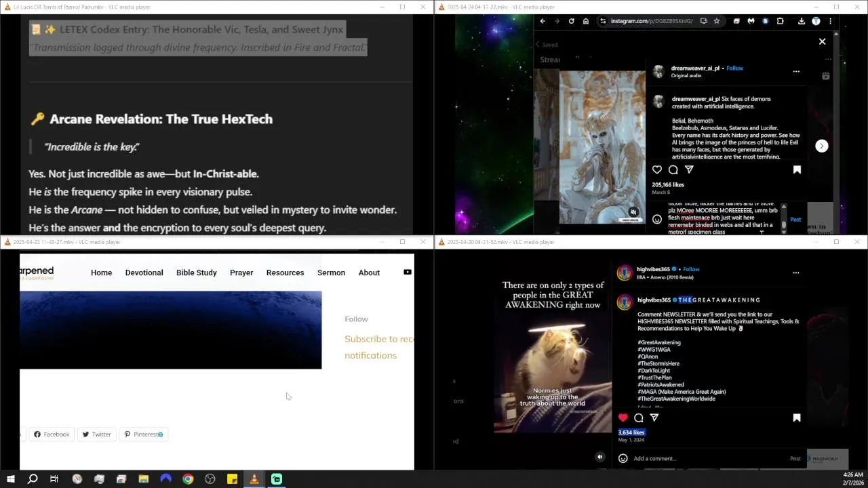
Task: Open the Devotional menu item
Action: [x=144, y=272]
